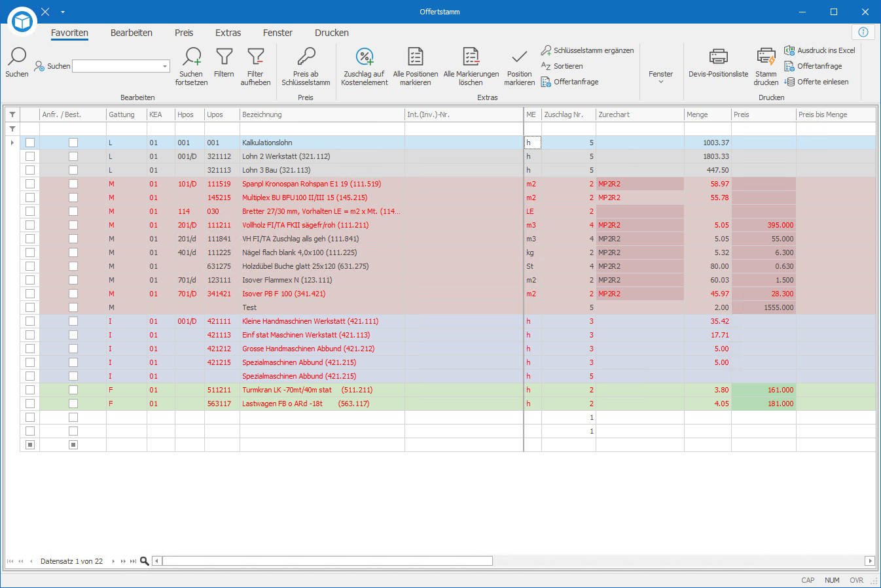This screenshot has height=588, width=881.
Task: Tick Anfr./Best. checkbox for Lastwagen FB row
Action: tap(73, 404)
